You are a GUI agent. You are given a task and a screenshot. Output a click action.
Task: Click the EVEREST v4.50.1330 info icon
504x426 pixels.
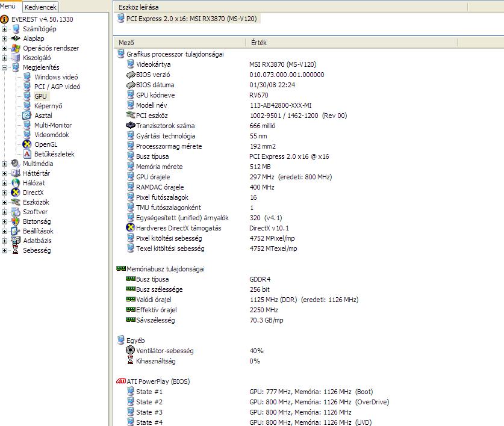click(x=4, y=19)
